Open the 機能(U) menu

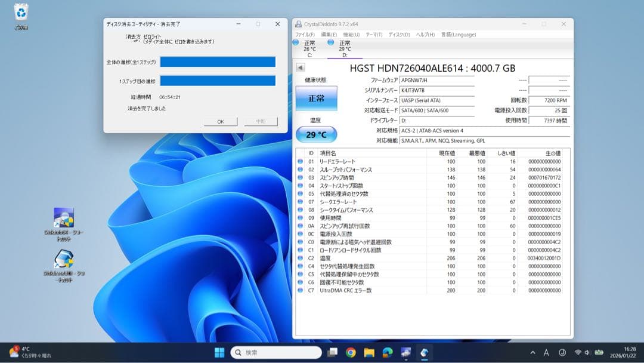(352, 35)
